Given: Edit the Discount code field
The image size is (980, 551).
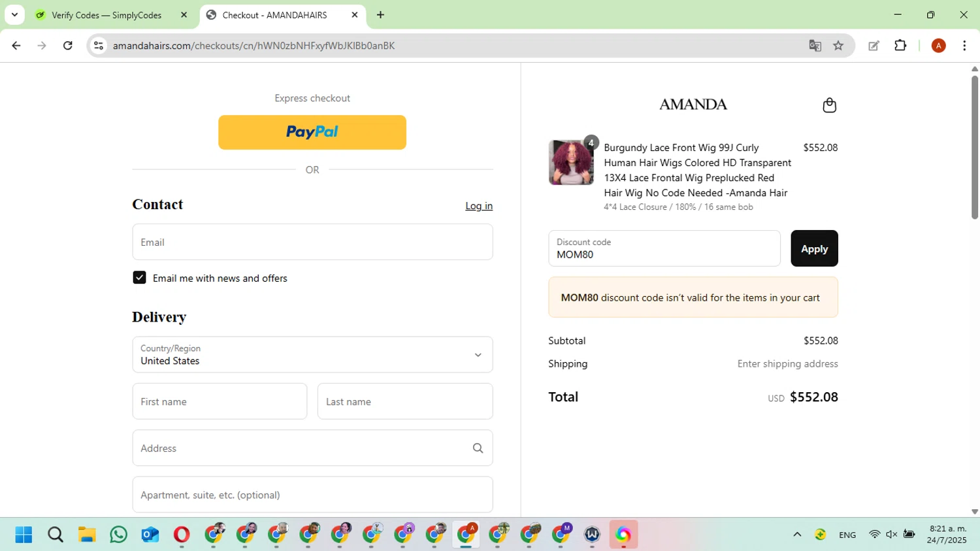Looking at the screenshot, I should (664, 248).
